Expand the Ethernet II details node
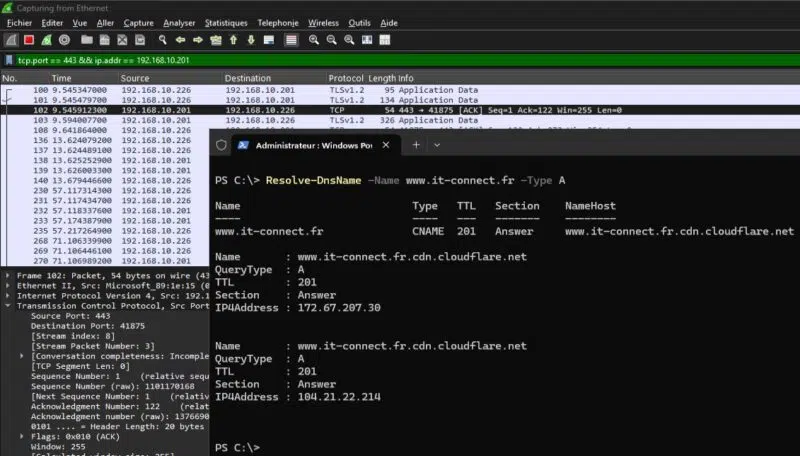 (8, 286)
